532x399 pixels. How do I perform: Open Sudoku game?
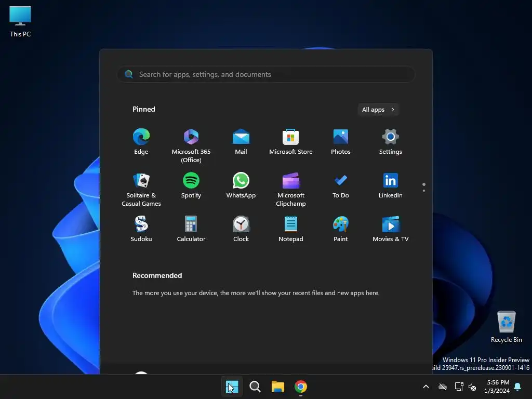click(141, 229)
